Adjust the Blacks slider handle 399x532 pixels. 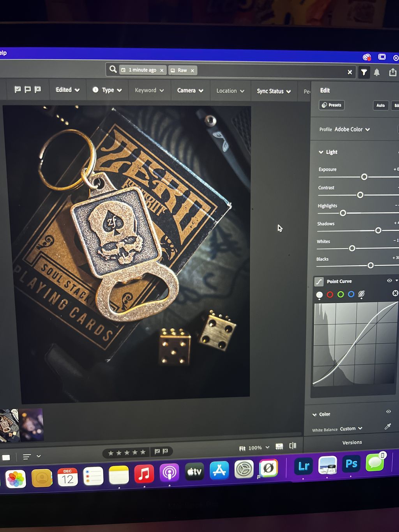tap(371, 265)
